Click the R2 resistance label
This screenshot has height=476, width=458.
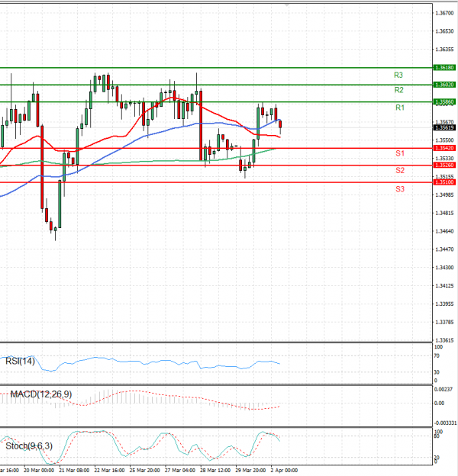tap(398, 90)
